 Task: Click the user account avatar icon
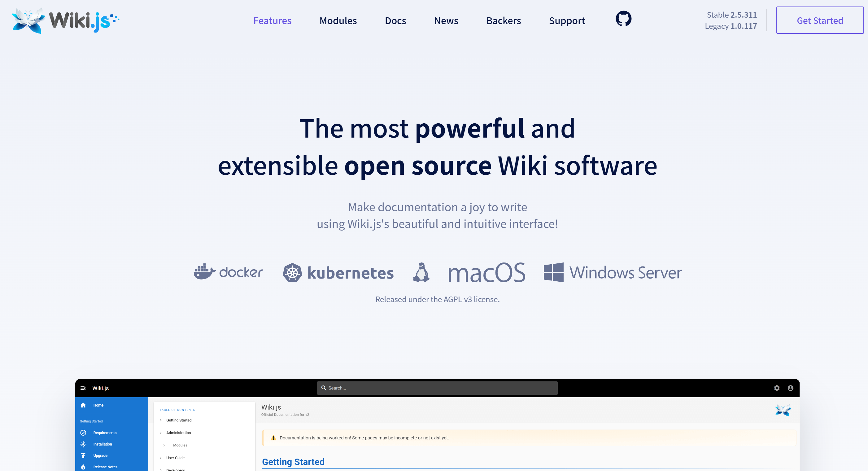coord(790,388)
